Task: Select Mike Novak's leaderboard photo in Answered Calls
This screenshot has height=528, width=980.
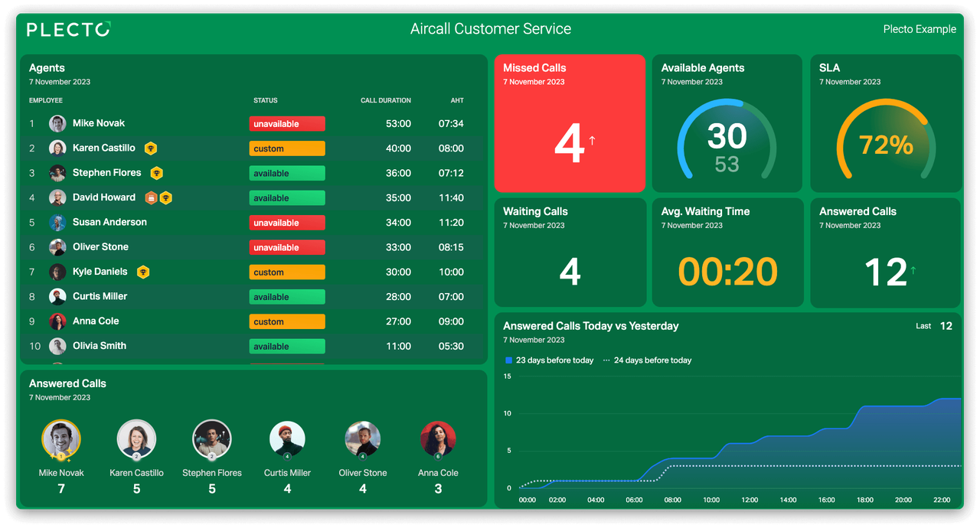Action: coord(61,440)
